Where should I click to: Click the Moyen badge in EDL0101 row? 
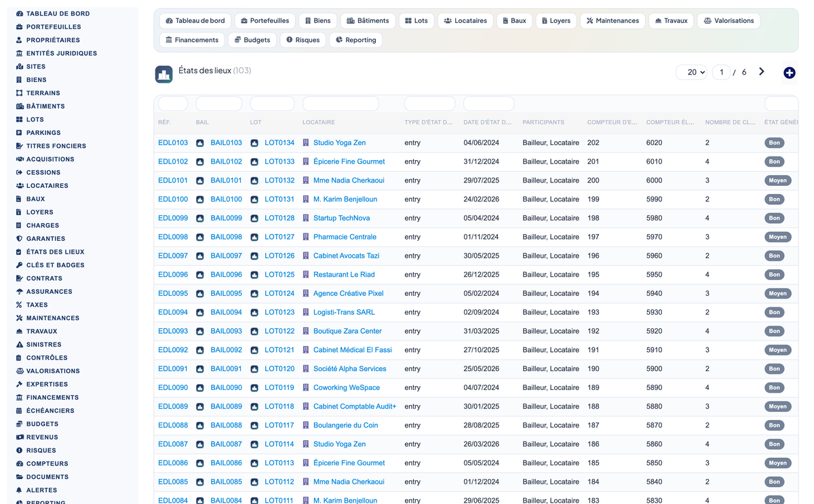(x=777, y=180)
